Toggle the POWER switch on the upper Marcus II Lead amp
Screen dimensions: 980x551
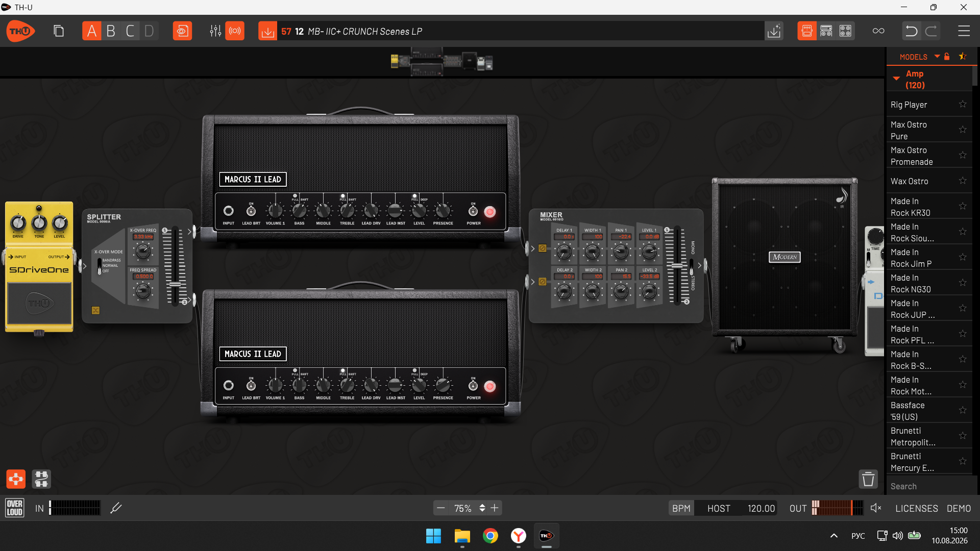point(473,211)
